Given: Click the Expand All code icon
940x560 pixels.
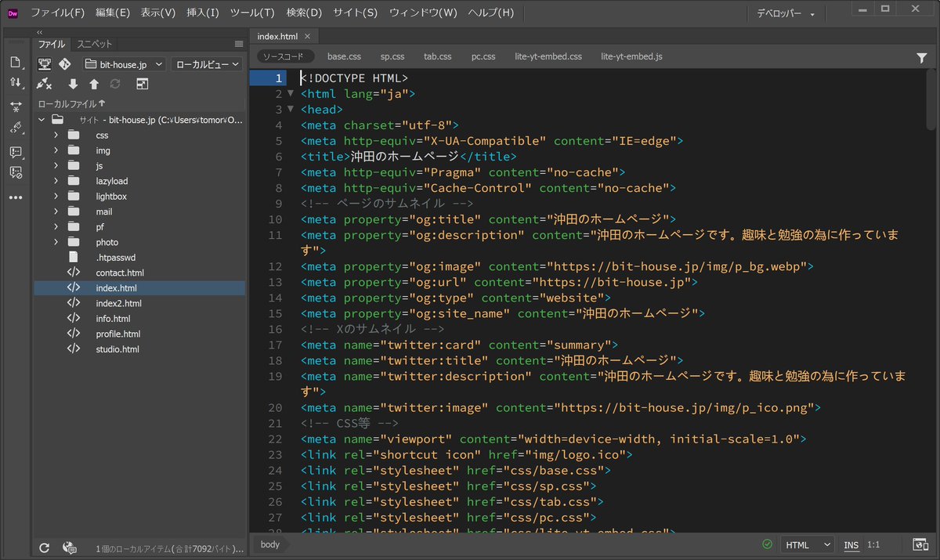Looking at the screenshot, I should click(x=16, y=106).
